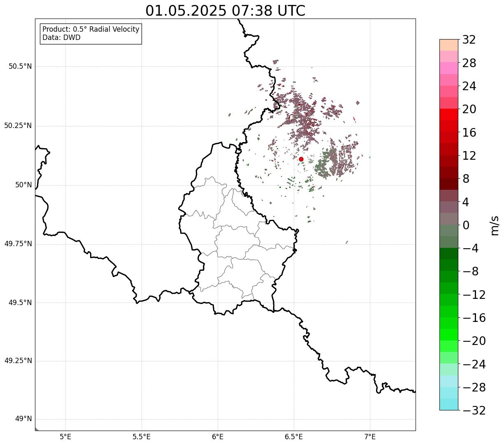Click the colorbar tick label 12

pos(469,156)
